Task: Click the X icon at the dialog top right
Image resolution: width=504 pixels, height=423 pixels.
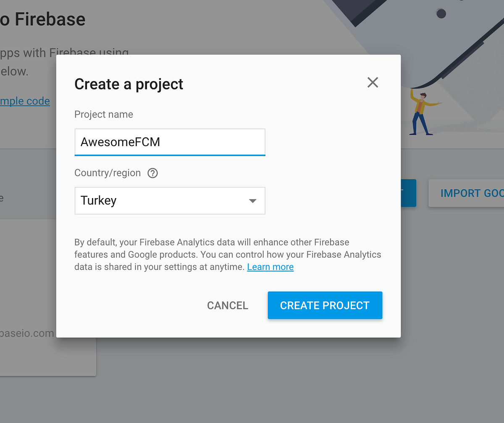Action: coord(373,82)
